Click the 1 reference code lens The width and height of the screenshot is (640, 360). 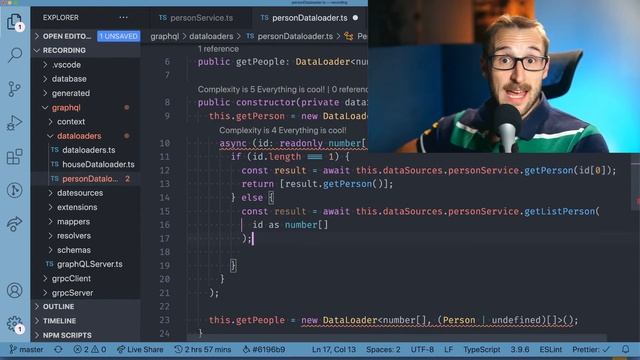[218, 49]
